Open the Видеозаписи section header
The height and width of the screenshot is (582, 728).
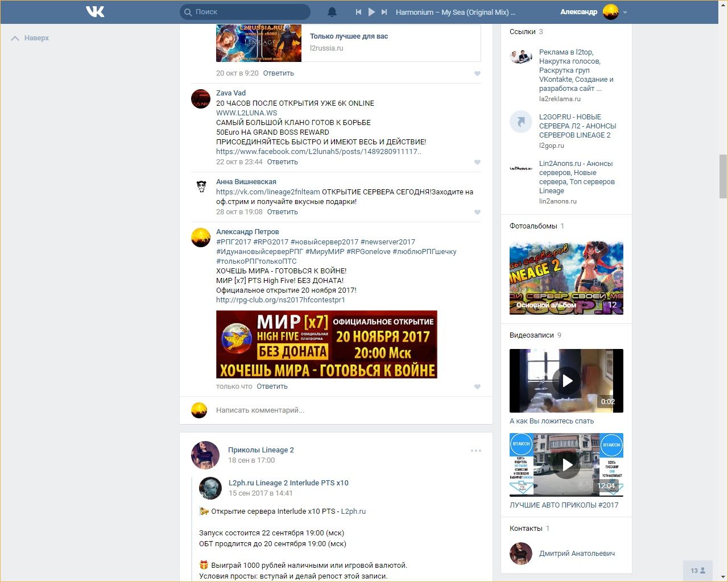point(531,335)
